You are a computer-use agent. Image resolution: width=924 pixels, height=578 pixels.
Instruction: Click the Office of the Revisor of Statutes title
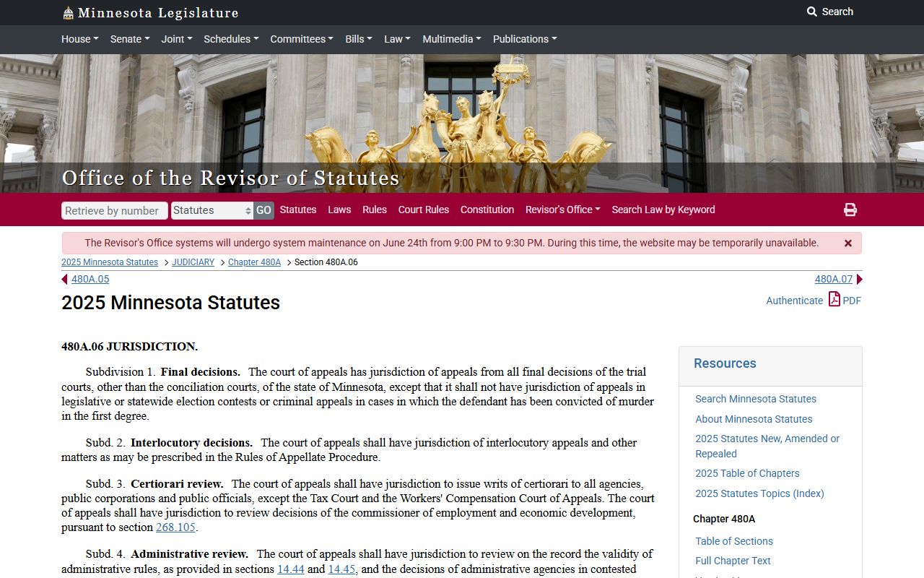point(230,178)
